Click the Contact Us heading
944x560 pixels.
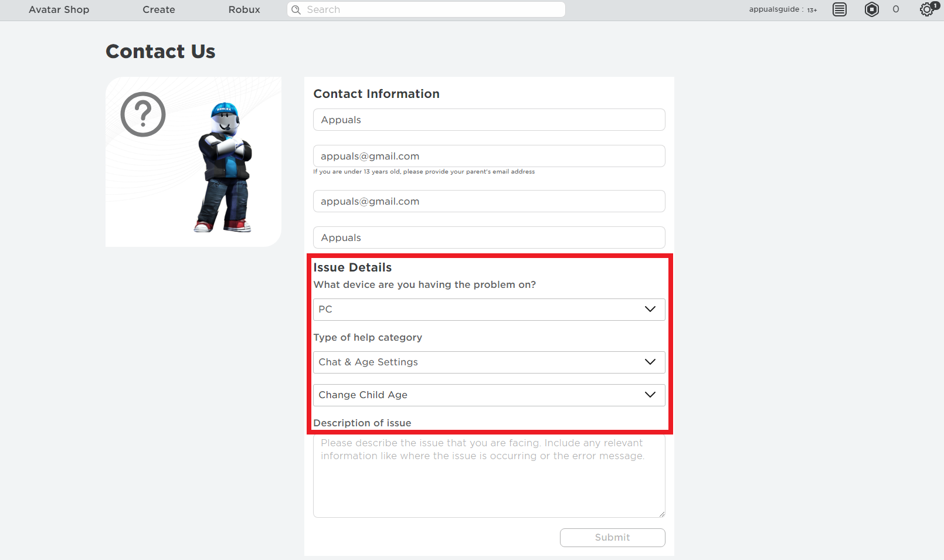[x=161, y=52]
